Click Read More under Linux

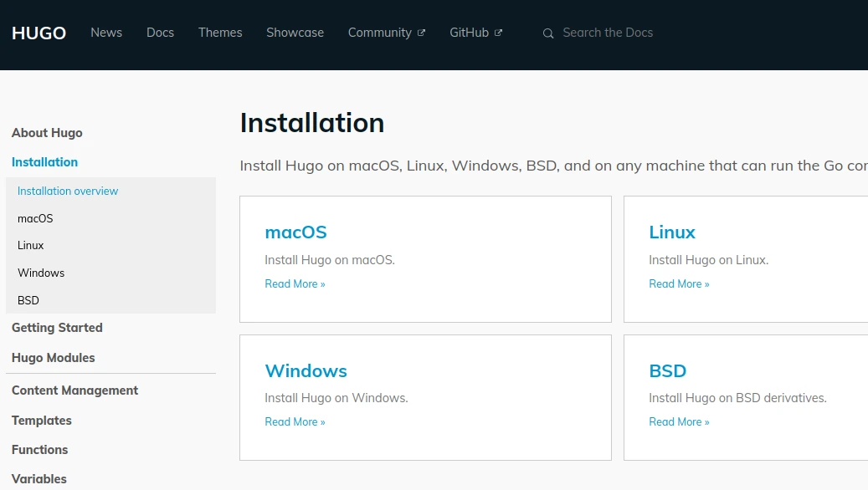679,283
